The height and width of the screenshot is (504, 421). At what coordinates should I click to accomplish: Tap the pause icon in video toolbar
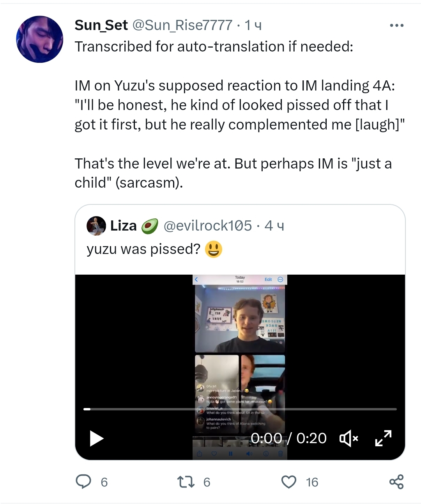[230, 454]
